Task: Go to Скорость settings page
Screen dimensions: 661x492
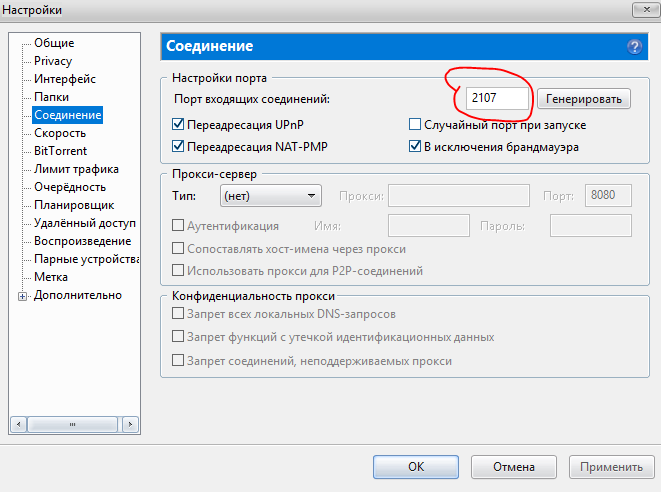Action: point(60,133)
